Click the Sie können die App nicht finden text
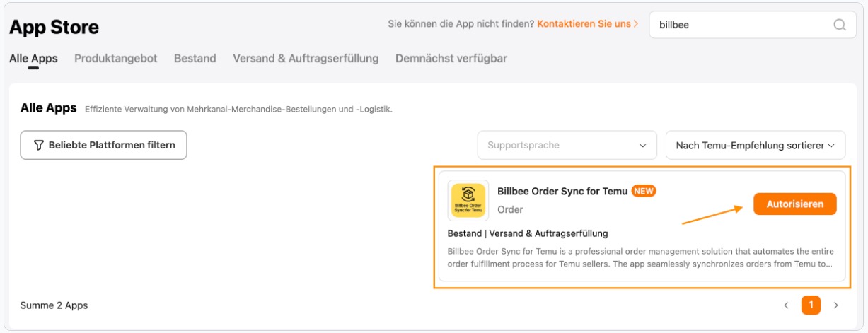The width and height of the screenshot is (868, 333). coord(461,24)
